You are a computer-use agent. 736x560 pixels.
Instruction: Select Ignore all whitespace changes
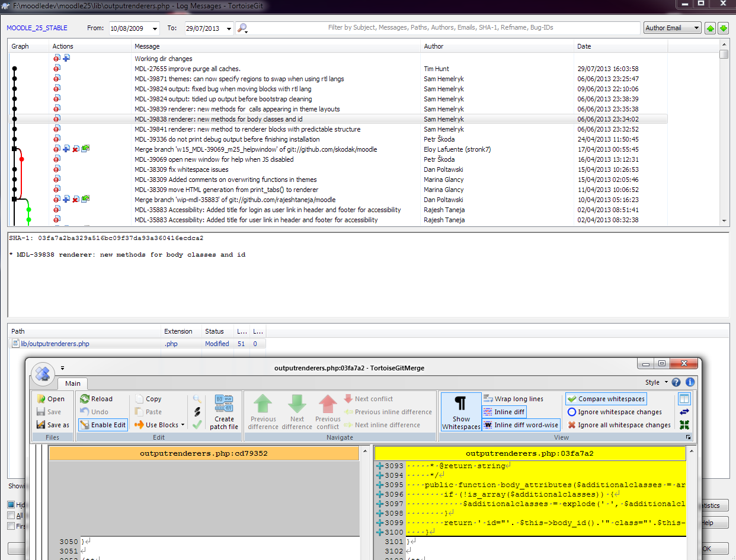coord(619,425)
